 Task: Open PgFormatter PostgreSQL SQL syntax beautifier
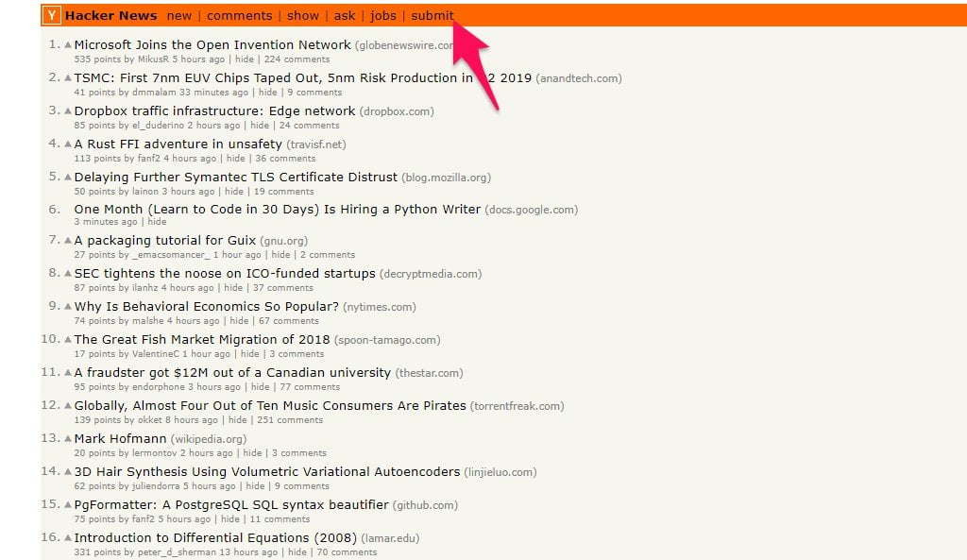[x=231, y=504]
